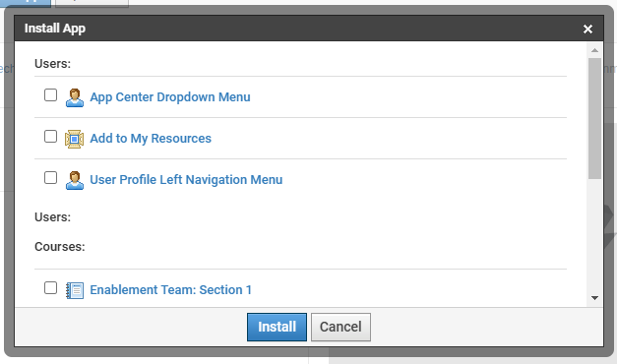Image resolution: width=617 pixels, height=364 pixels.
Task: Open the Enablement Team: Section 1 course link
Action: pos(171,290)
